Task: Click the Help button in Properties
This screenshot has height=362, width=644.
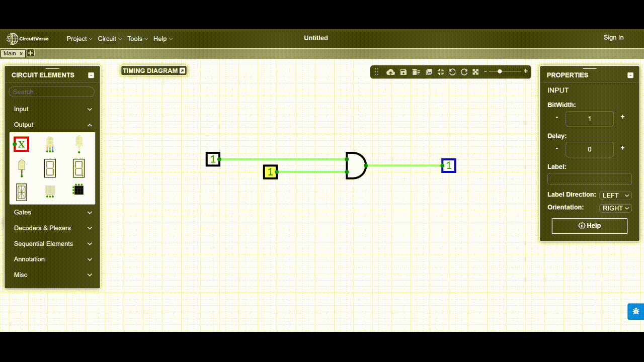Action: pos(589,226)
